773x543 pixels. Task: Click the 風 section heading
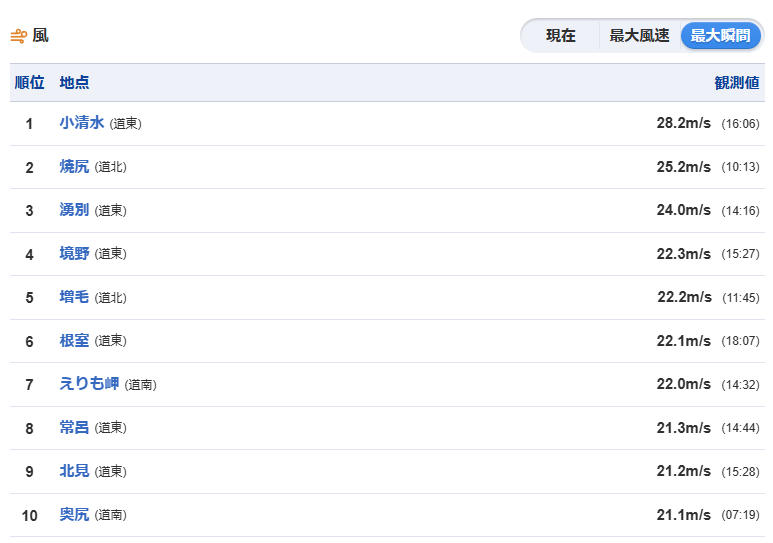(40, 36)
